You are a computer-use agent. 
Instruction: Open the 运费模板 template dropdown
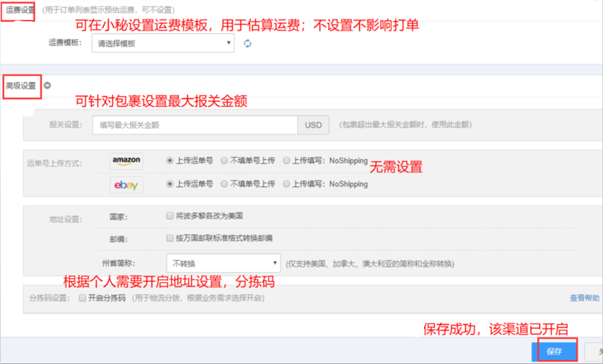point(163,43)
